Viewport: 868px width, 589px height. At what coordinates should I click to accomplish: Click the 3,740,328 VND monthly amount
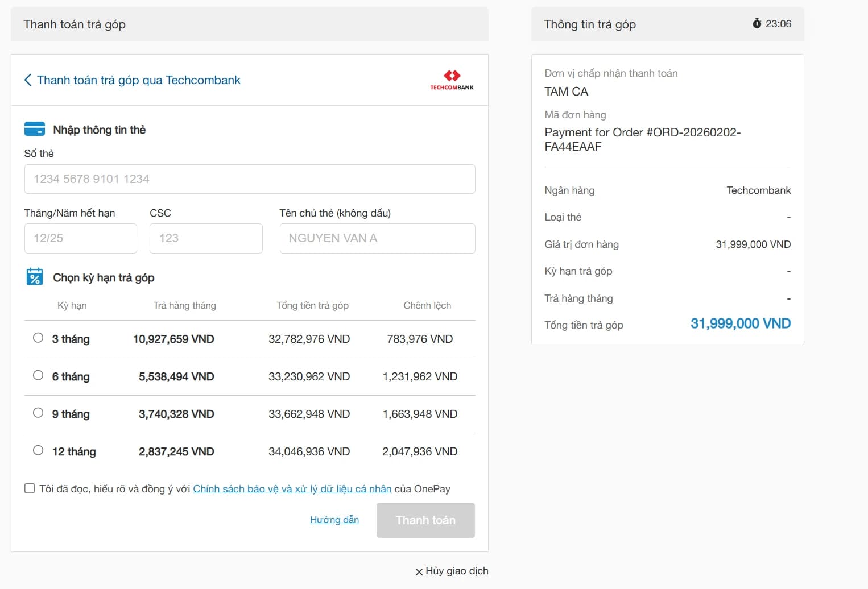(x=176, y=414)
